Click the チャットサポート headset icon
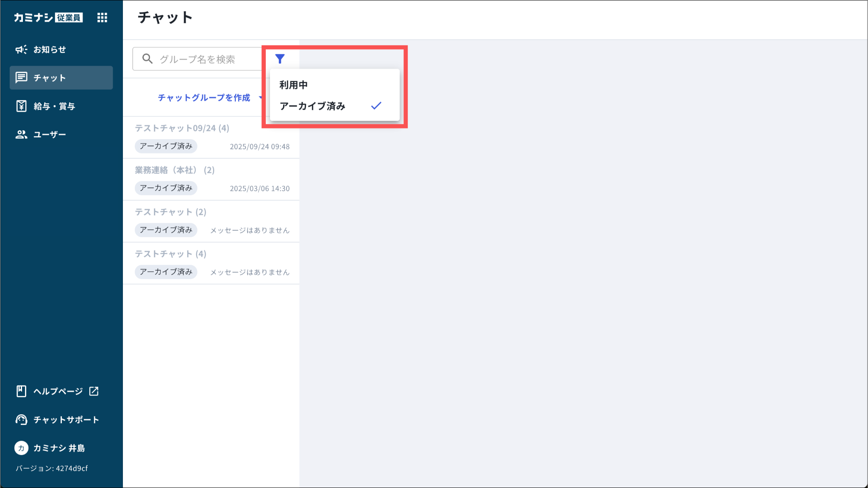Image resolution: width=868 pixels, height=488 pixels. coord(21,419)
